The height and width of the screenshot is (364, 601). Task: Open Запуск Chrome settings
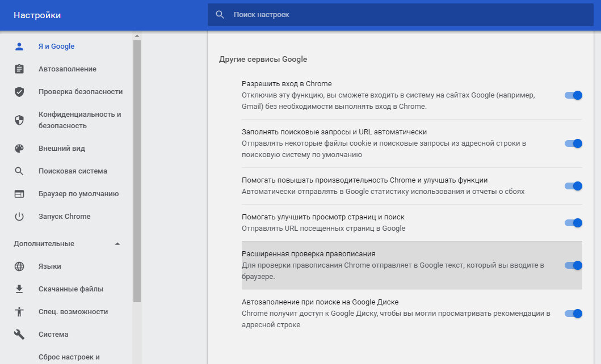64,216
